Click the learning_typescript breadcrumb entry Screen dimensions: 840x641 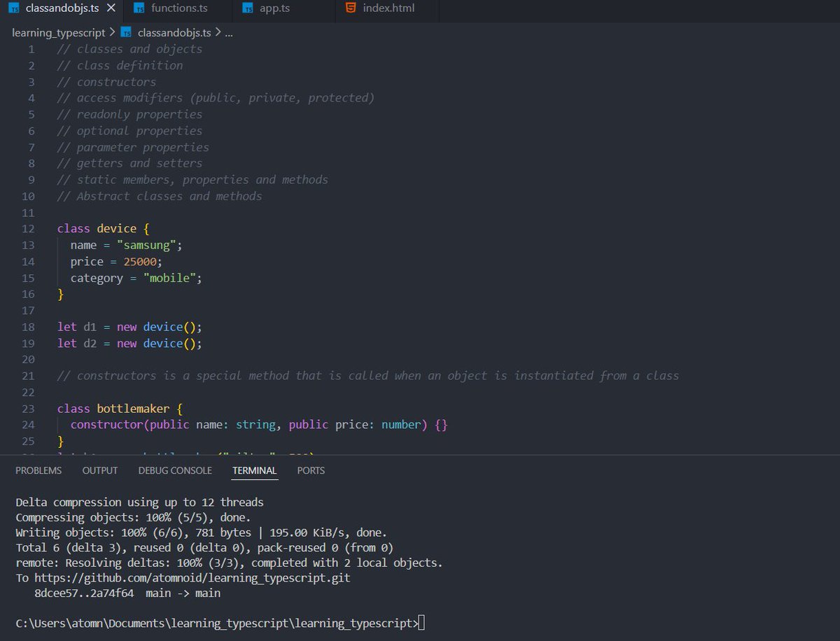point(59,32)
